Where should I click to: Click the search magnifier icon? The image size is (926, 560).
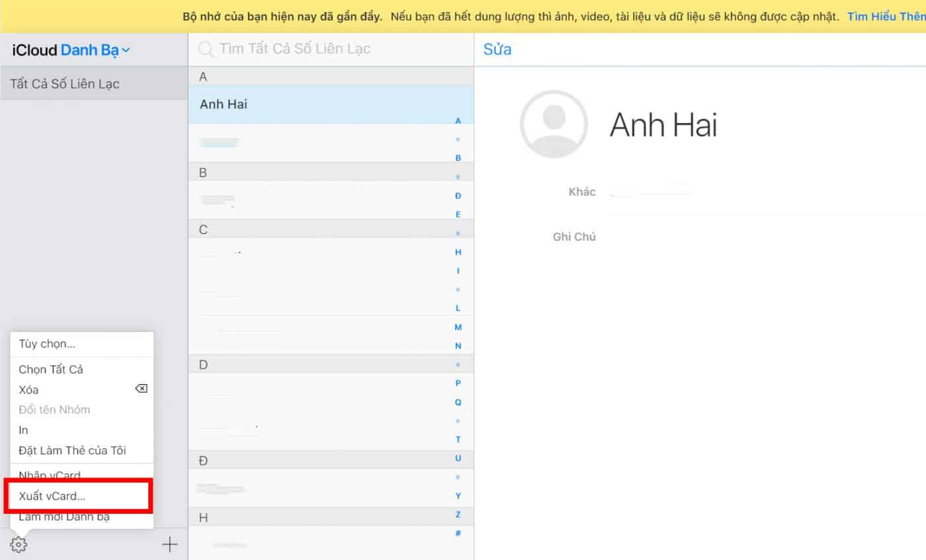[206, 49]
